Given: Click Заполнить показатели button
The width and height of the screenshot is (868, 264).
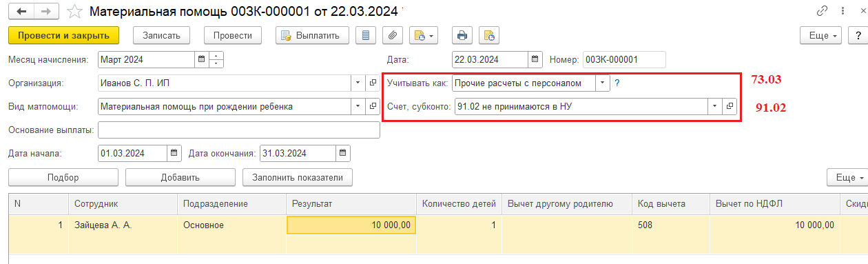Looking at the screenshot, I should point(298,177).
